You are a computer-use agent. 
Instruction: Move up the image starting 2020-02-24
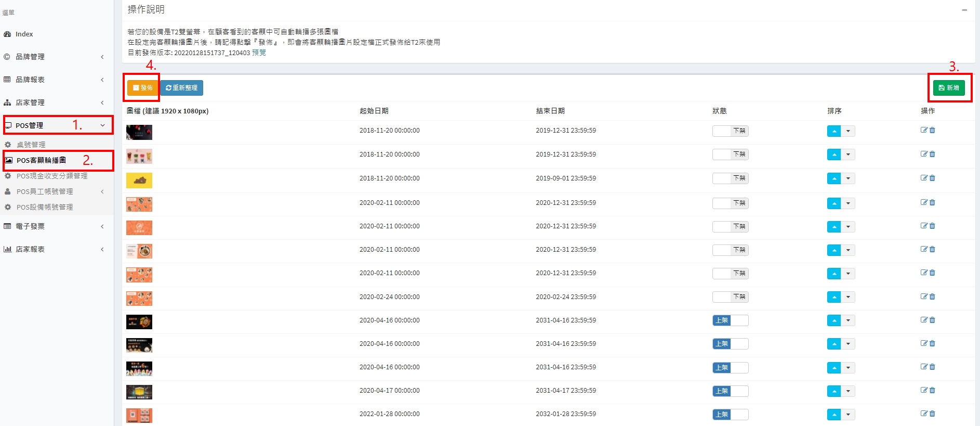pos(833,297)
